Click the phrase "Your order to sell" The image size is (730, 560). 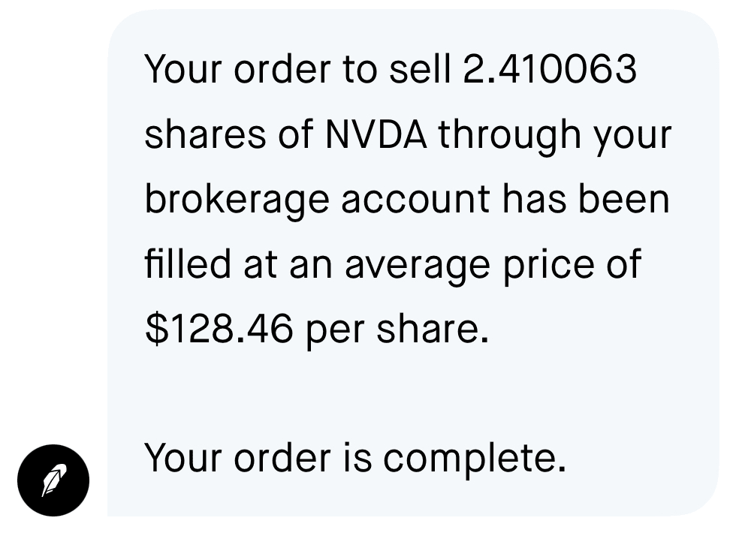pos(297,70)
